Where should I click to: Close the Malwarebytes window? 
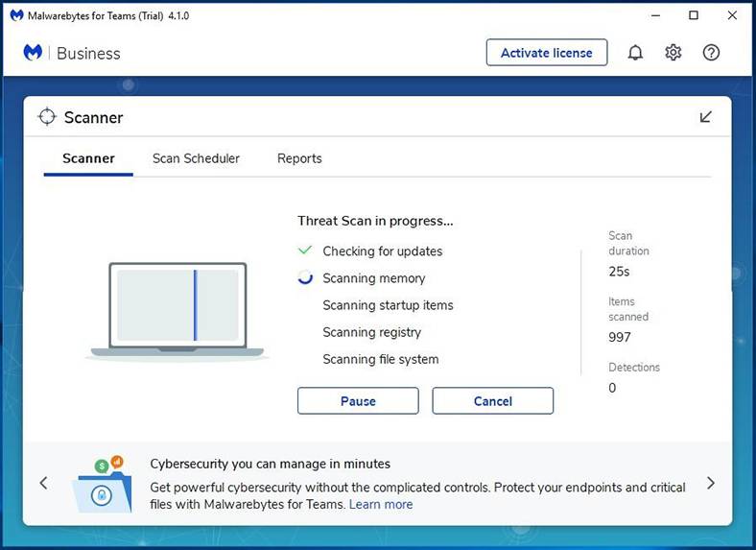pyautogui.click(x=732, y=15)
